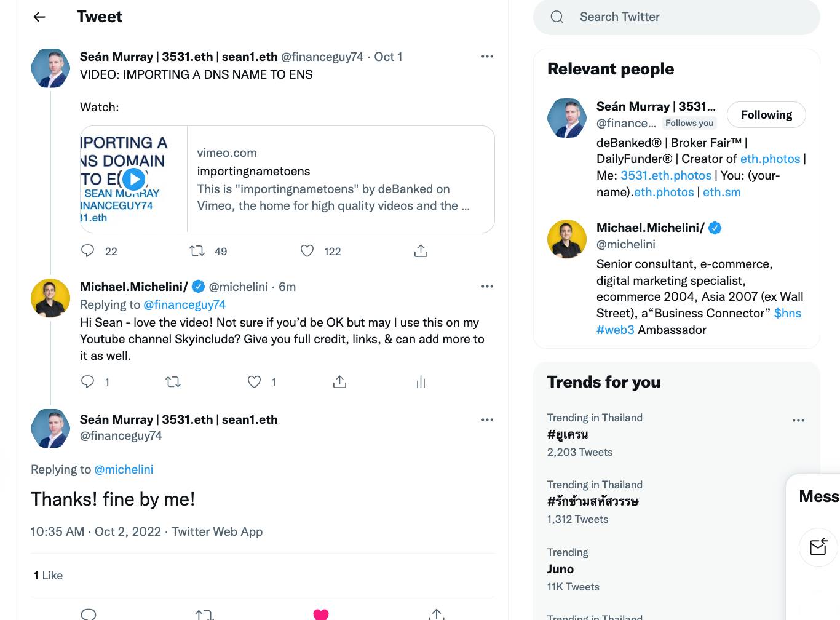Retweet the DNS name video tweet
The image size is (840, 620).
point(197,251)
